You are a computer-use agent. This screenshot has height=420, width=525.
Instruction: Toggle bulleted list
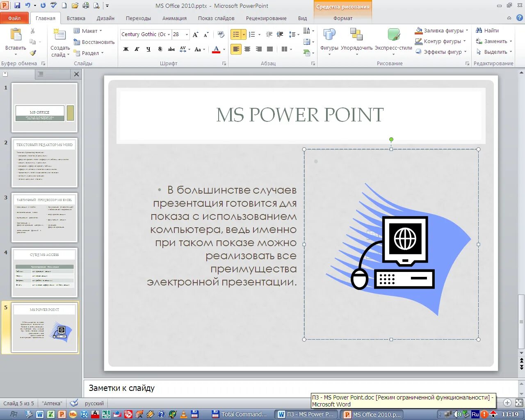(236, 34)
